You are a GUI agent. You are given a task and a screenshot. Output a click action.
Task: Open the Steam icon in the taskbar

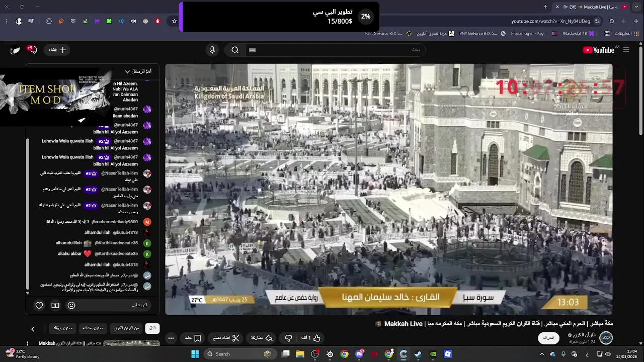418,354
